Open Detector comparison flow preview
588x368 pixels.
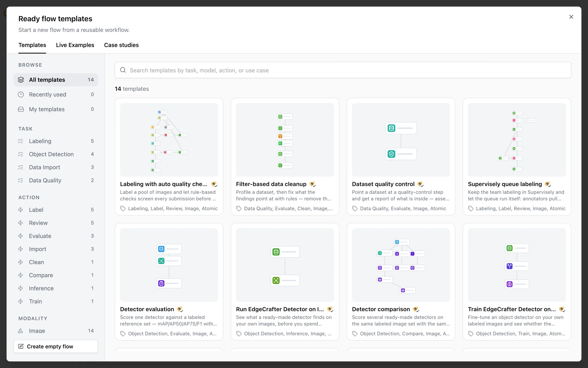click(401, 265)
